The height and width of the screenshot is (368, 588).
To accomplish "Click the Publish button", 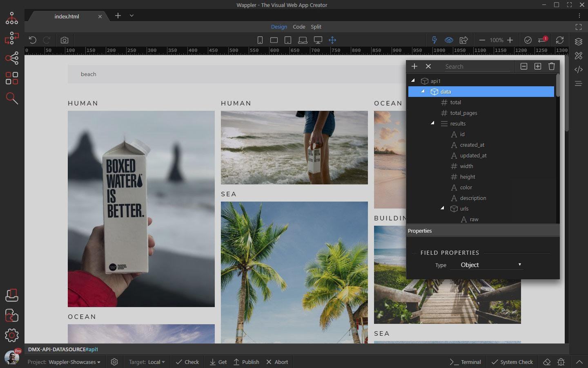I will 246,362.
